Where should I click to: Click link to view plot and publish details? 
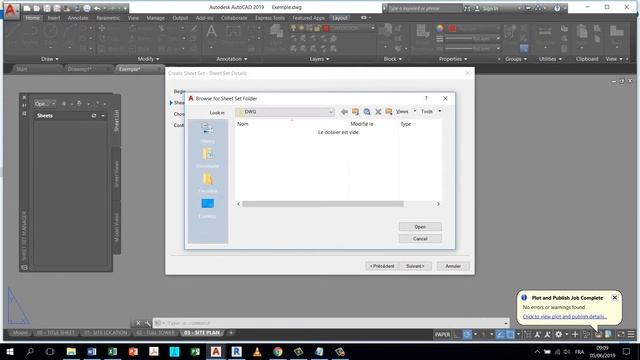click(565, 316)
